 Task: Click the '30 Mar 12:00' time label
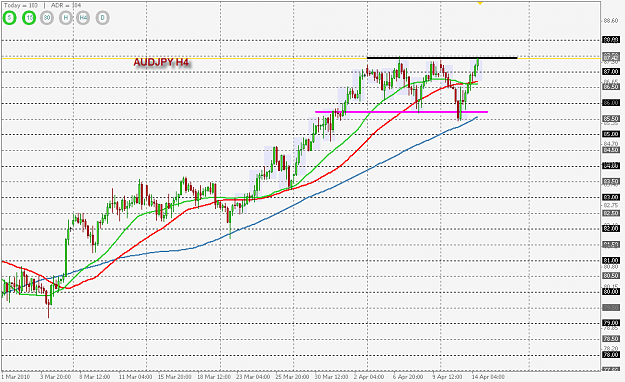332,377
